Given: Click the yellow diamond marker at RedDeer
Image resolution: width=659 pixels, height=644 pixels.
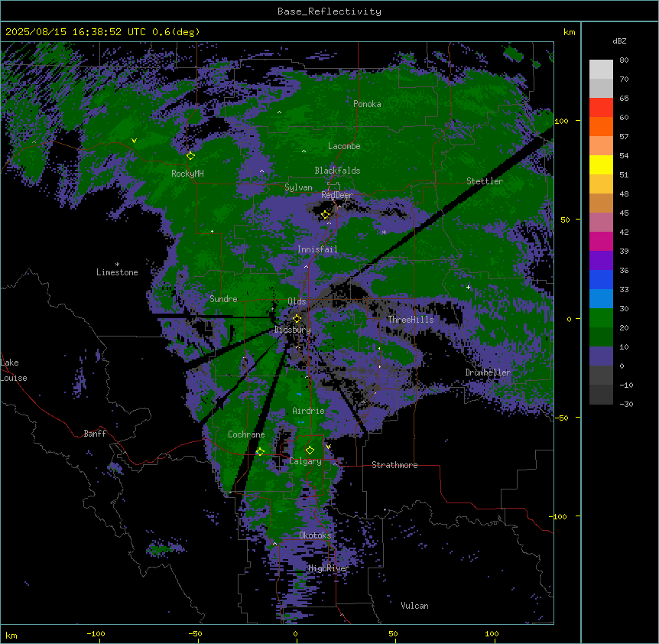Looking at the screenshot, I should 326,215.
